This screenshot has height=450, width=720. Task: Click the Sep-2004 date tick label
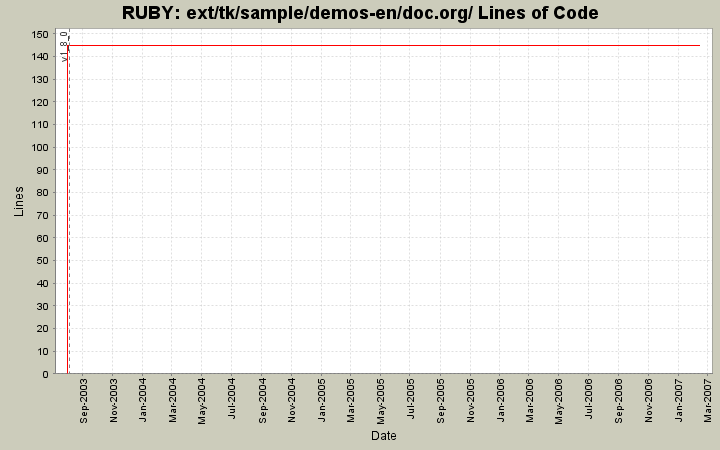point(262,401)
